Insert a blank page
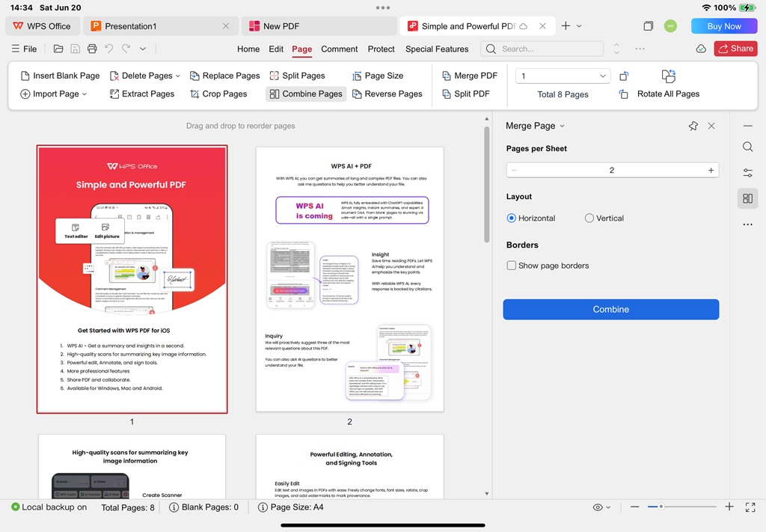The image size is (766, 532). [60, 76]
